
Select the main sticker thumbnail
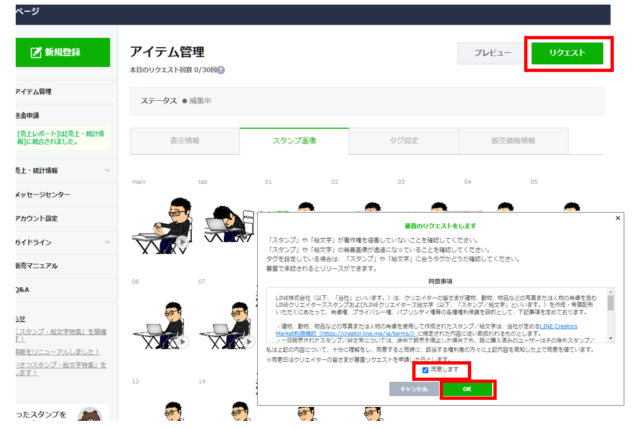click(162, 225)
